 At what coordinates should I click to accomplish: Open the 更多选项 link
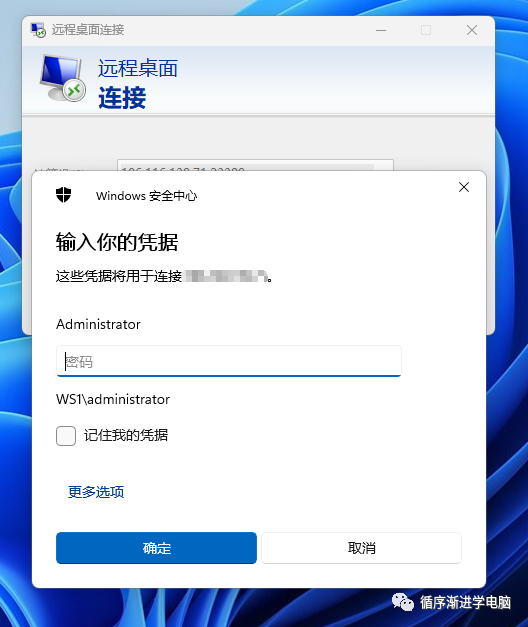(96, 492)
